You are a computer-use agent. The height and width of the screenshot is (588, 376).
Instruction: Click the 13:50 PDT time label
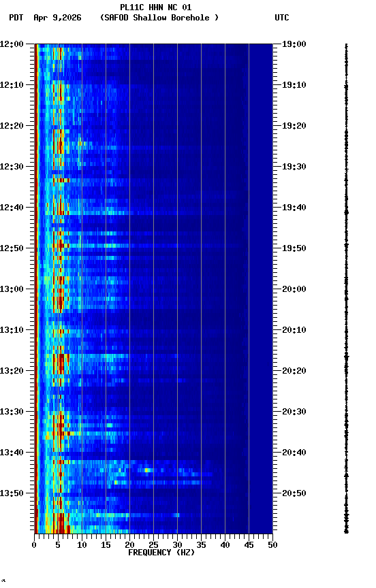coord(12,493)
